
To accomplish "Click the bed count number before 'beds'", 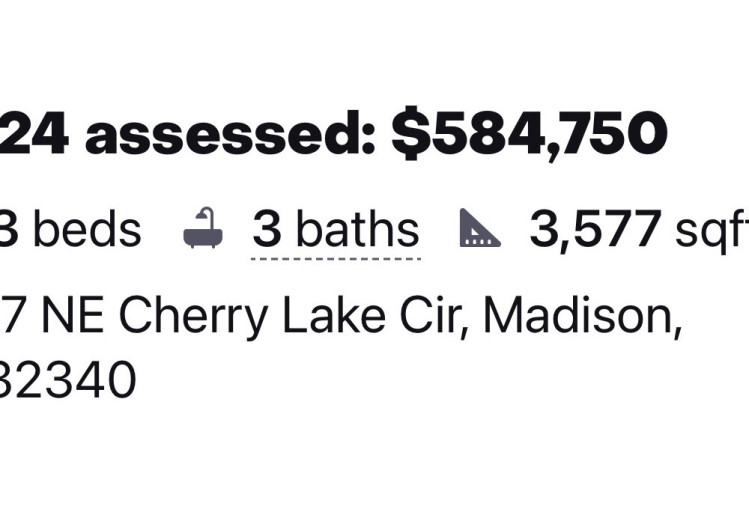I will pos(10,231).
